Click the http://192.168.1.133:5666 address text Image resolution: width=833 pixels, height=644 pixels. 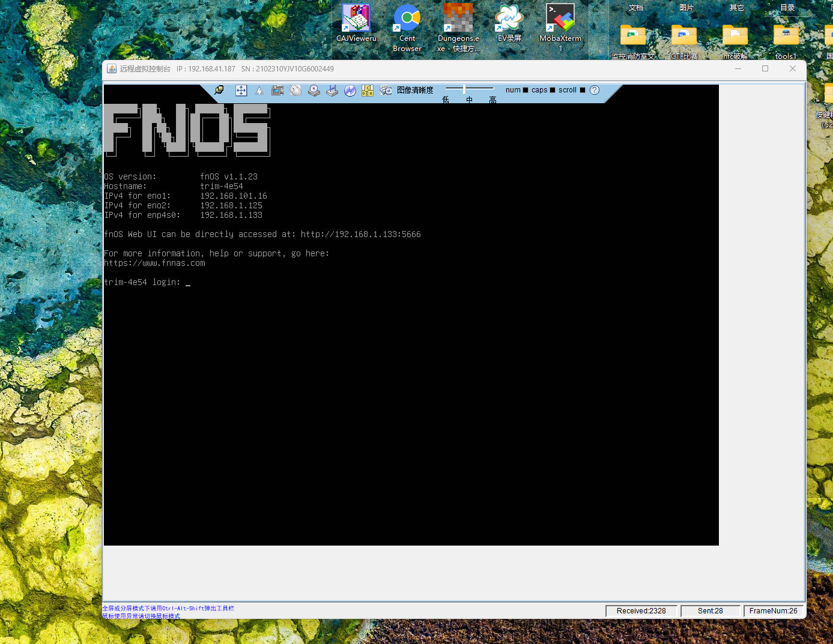361,234
